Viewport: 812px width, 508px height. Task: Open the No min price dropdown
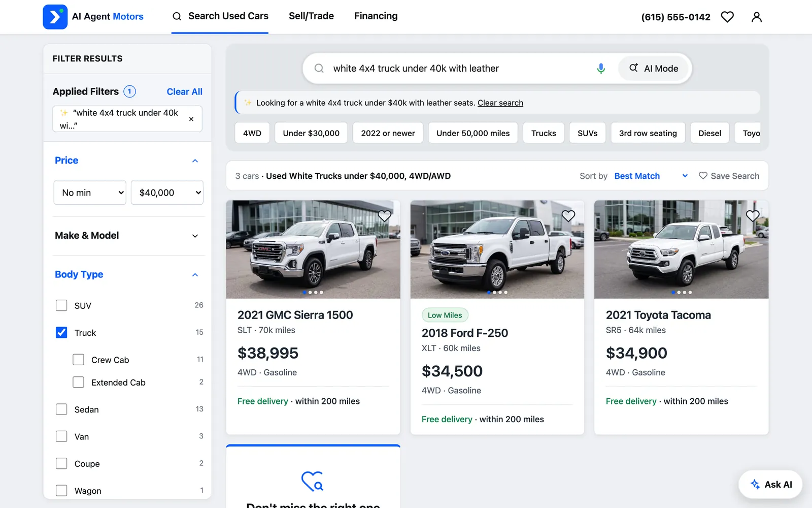click(90, 193)
